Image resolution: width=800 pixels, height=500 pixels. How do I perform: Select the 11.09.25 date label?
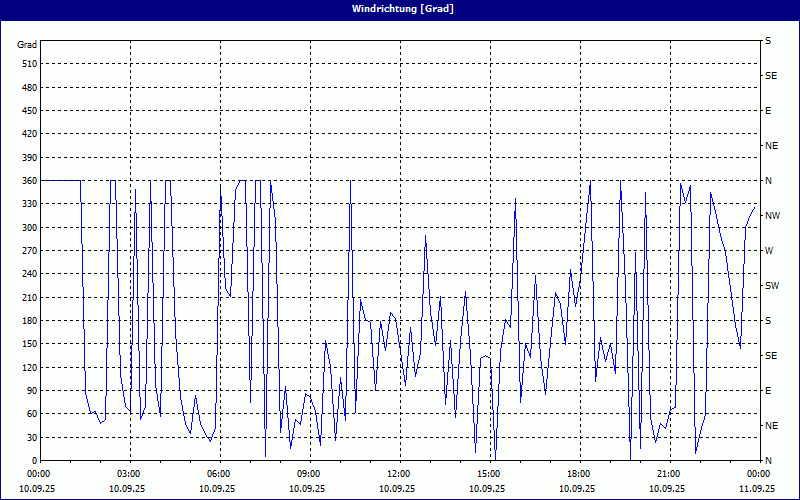click(x=756, y=488)
